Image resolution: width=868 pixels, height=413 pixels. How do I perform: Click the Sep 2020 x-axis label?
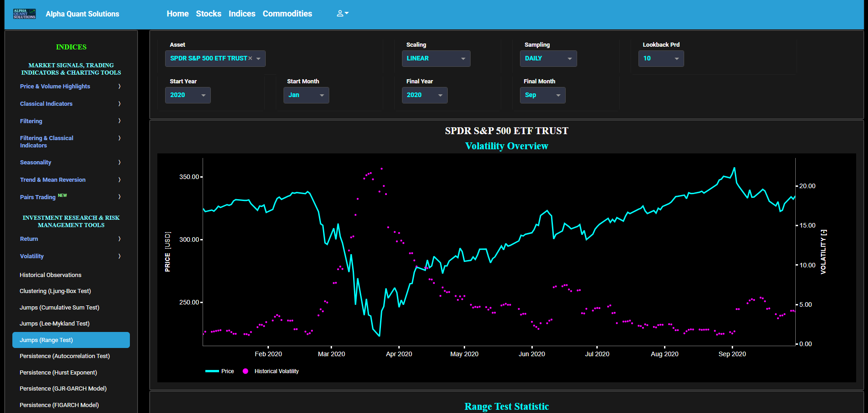click(x=732, y=354)
